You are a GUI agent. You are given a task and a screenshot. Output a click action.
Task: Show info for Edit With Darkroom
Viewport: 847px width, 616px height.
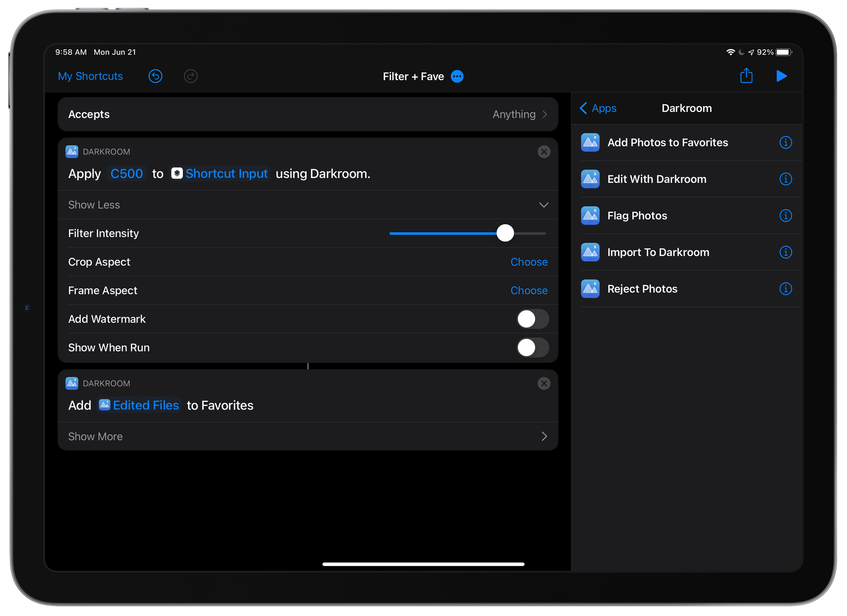[x=785, y=179]
